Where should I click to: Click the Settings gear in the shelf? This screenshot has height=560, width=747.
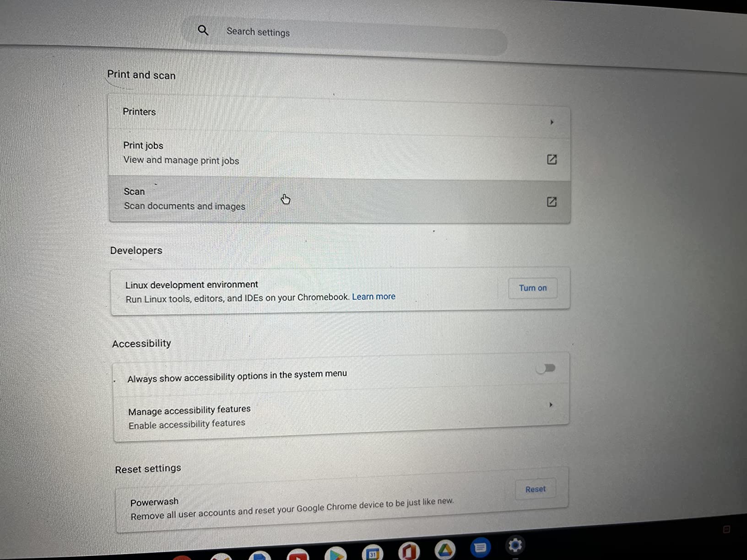click(x=515, y=545)
